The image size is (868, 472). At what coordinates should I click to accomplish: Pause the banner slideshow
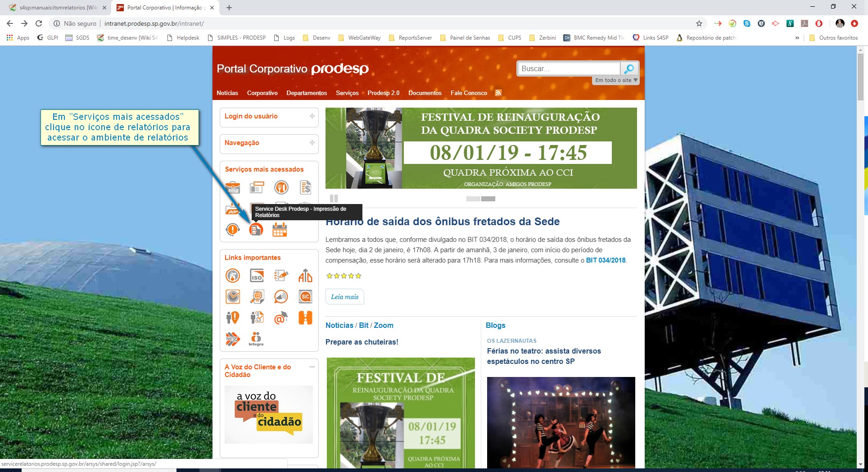pyautogui.click(x=334, y=198)
